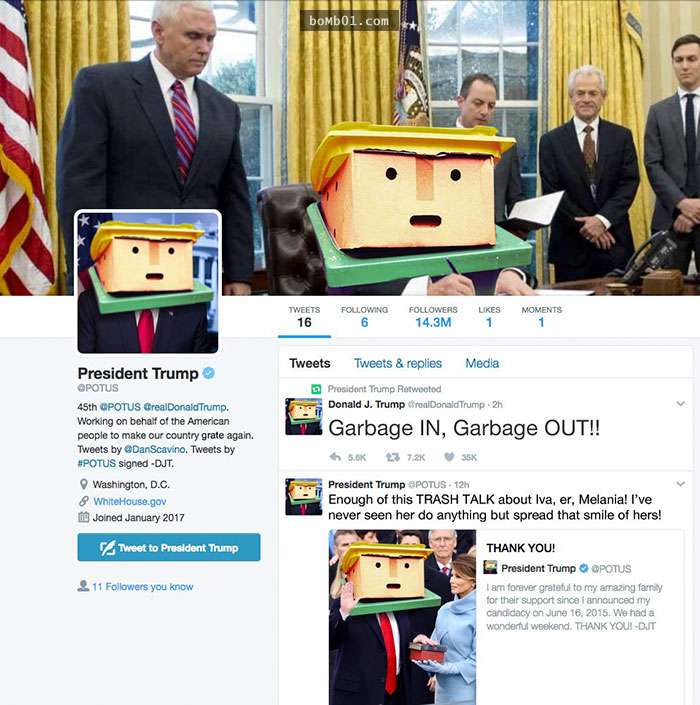Image resolution: width=700 pixels, height=705 pixels.
Task: Select the Followers 14.3M stat
Action: (433, 317)
